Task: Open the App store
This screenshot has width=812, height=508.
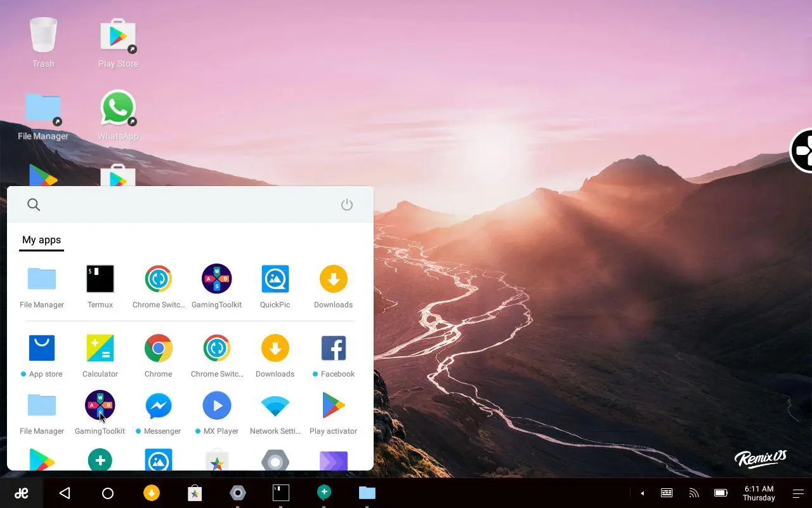Action: click(41, 348)
